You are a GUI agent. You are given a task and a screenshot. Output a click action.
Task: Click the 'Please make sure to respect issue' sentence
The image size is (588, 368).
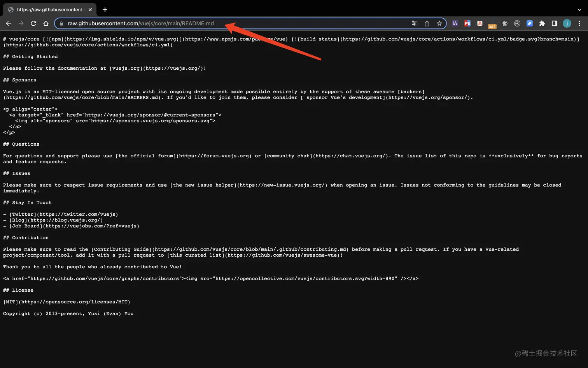point(282,188)
